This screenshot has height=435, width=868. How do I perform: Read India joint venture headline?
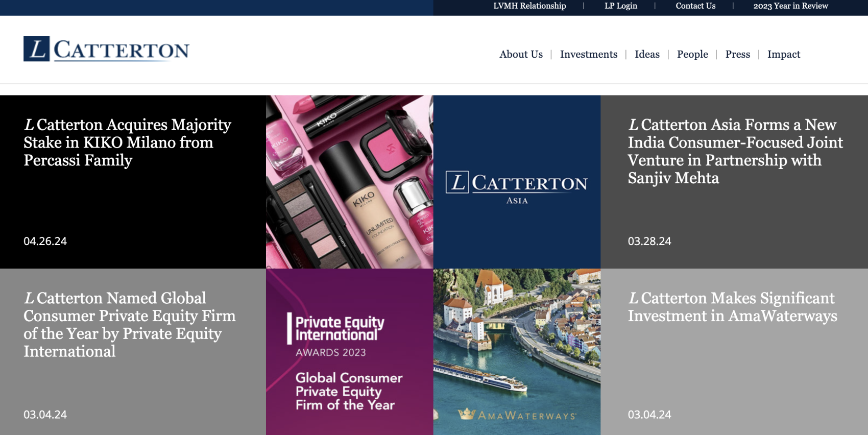point(735,151)
